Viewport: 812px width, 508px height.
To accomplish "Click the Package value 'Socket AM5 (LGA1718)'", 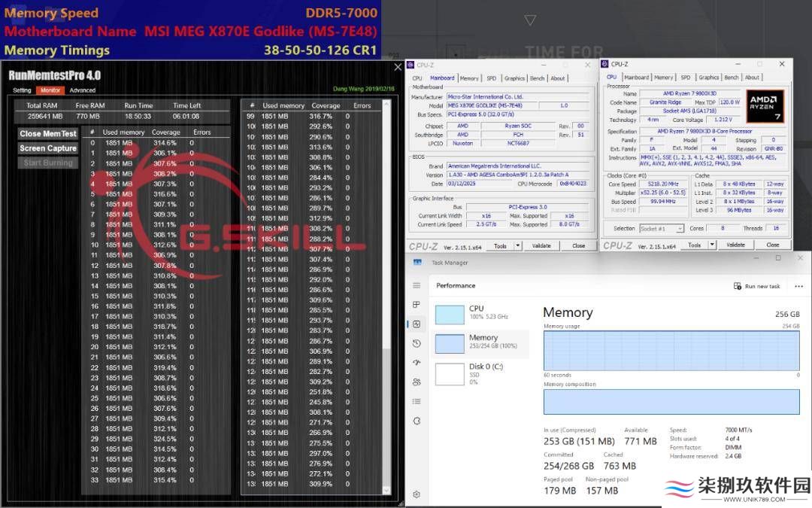I will pyautogui.click(x=689, y=111).
